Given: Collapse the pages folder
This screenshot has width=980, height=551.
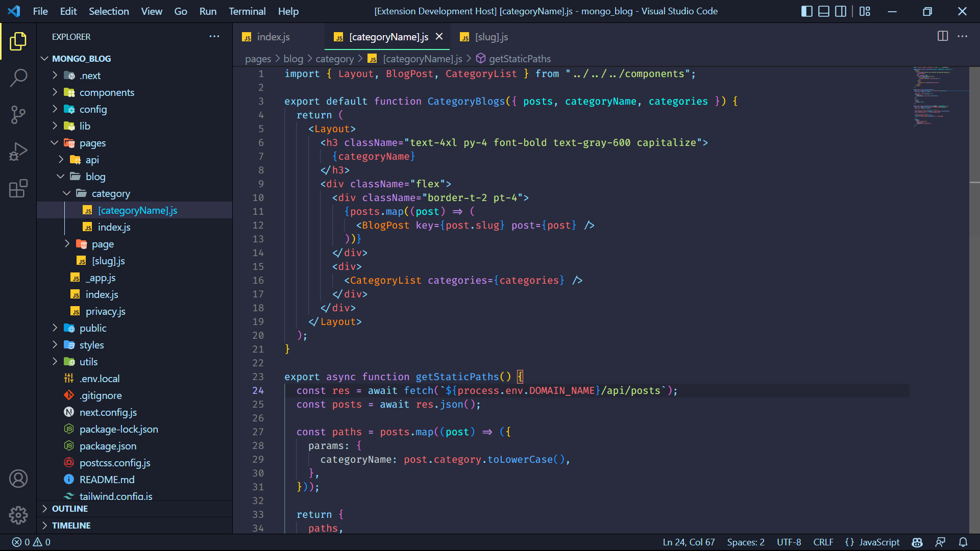Looking at the screenshot, I should [x=92, y=143].
